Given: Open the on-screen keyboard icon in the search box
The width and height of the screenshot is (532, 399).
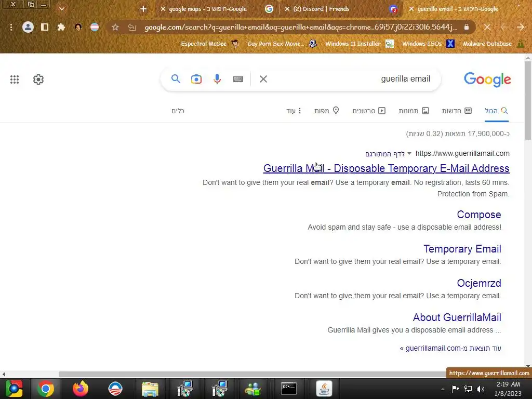Looking at the screenshot, I should 238,79.
